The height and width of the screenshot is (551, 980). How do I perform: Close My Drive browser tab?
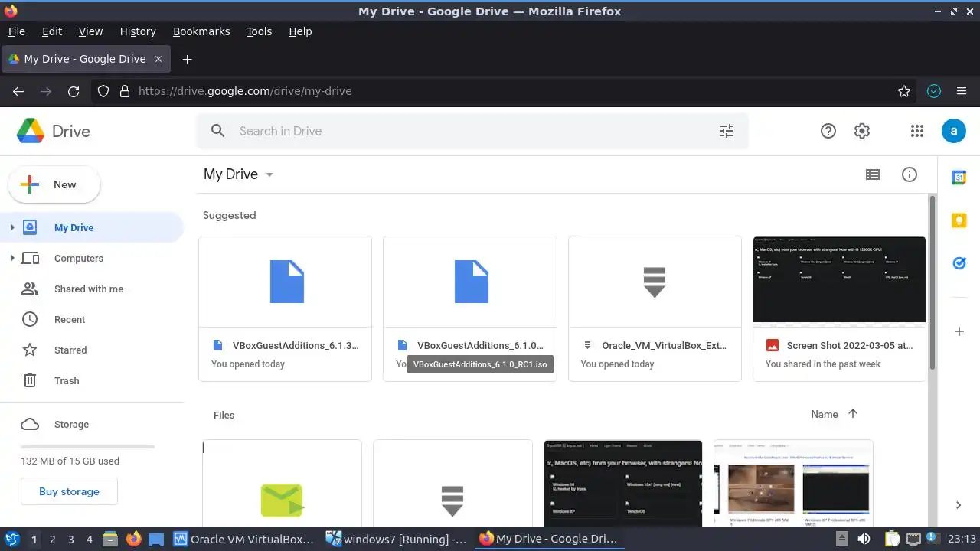158,59
